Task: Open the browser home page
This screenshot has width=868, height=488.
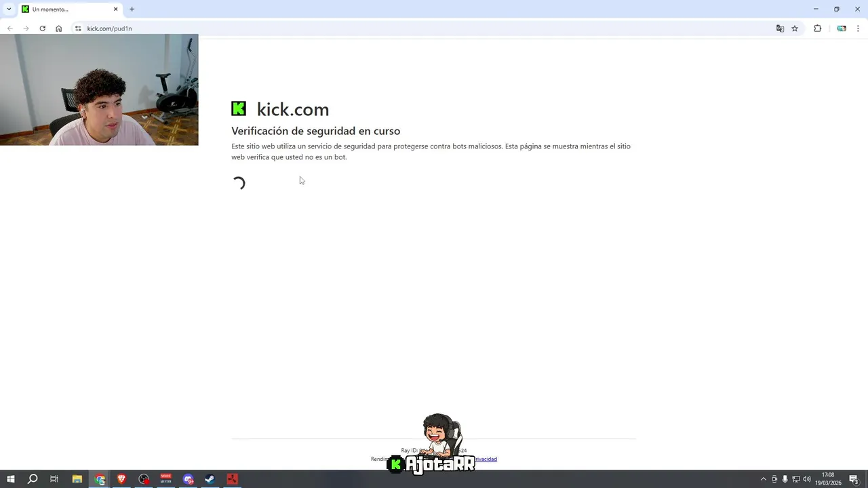Action: (x=58, y=28)
